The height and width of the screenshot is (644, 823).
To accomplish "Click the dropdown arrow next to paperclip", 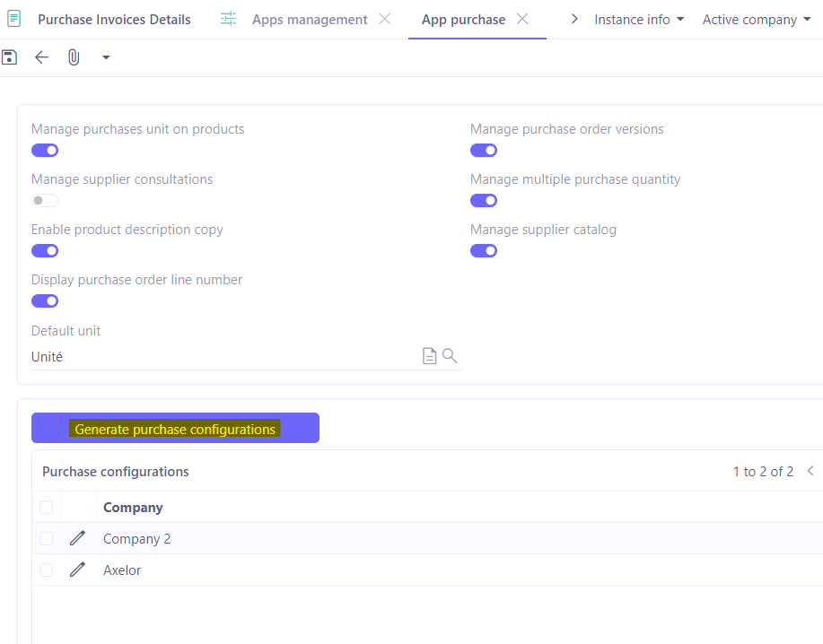I will coord(105,57).
